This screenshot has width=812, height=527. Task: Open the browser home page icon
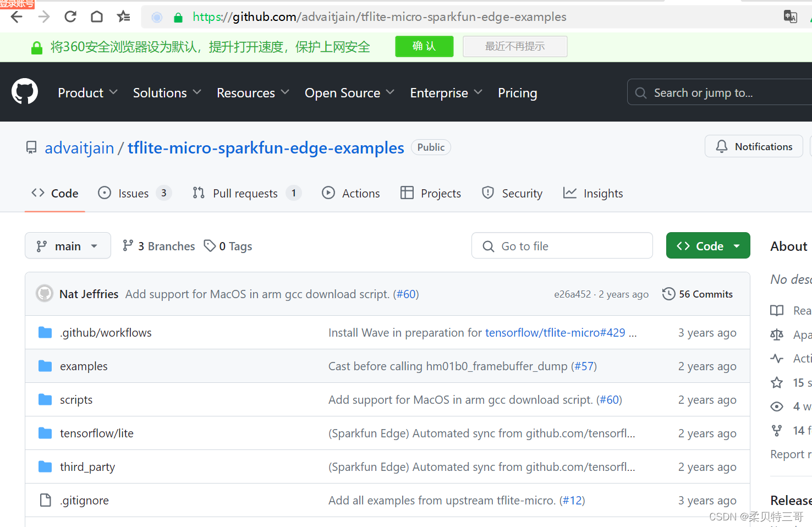97,17
